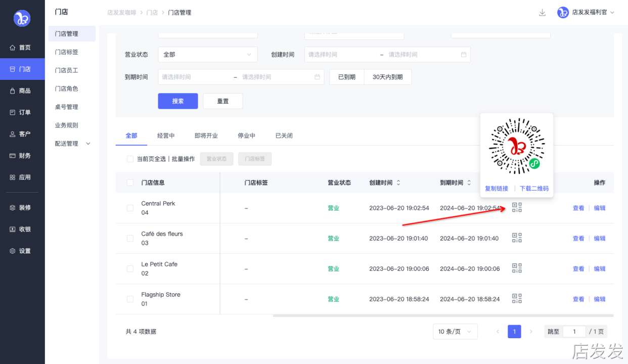The image size is (628, 364).
Task: Click 查看 for Le Petit Cafe
Action: (578, 268)
